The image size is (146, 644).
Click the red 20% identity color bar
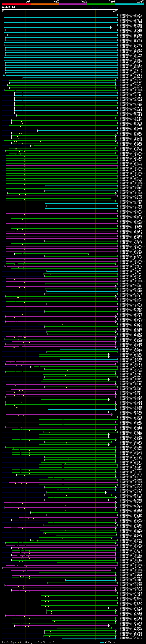16,4
